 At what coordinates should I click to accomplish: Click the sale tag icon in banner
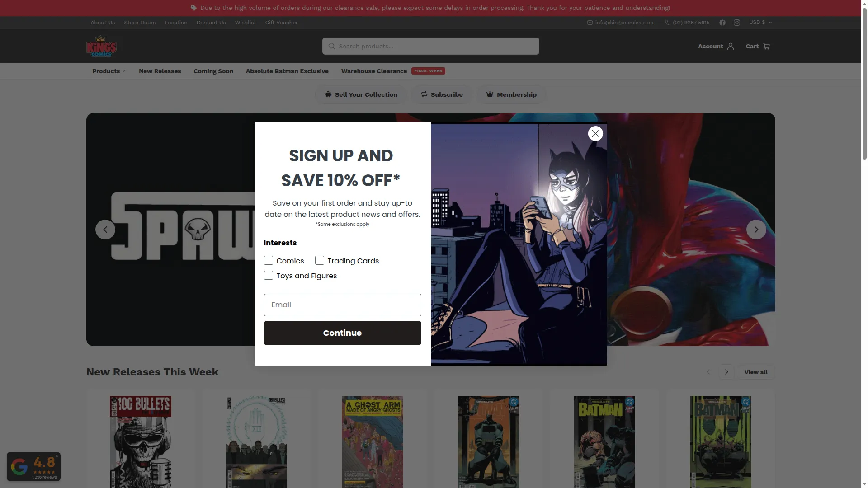[x=194, y=8]
